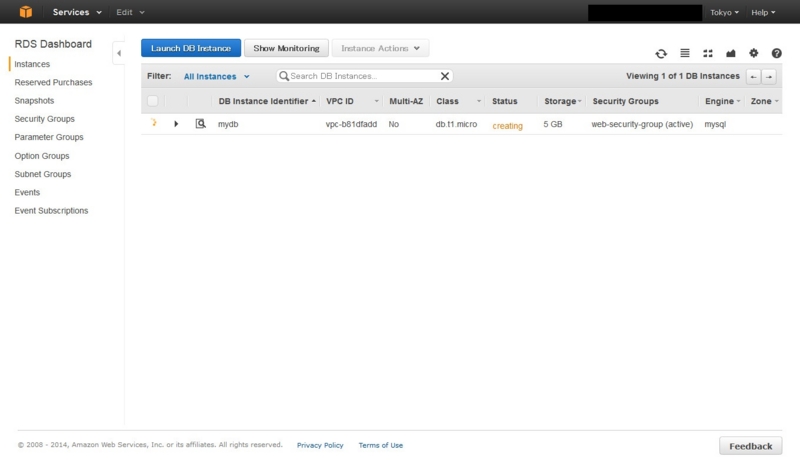This screenshot has height=460, width=800.
Task: Sort by Zone column header
Action: pyautogui.click(x=764, y=101)
